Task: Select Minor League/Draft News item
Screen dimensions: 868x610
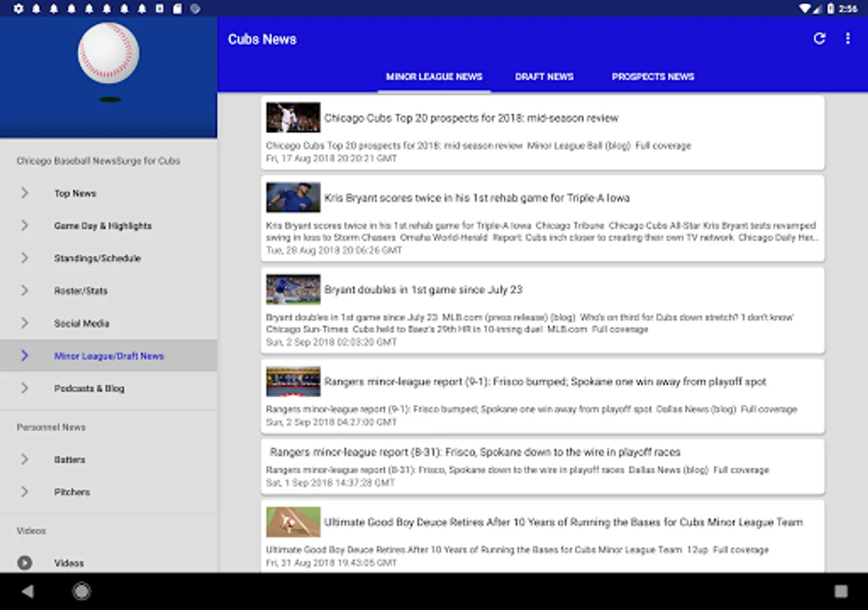Action: coord(108,356)
